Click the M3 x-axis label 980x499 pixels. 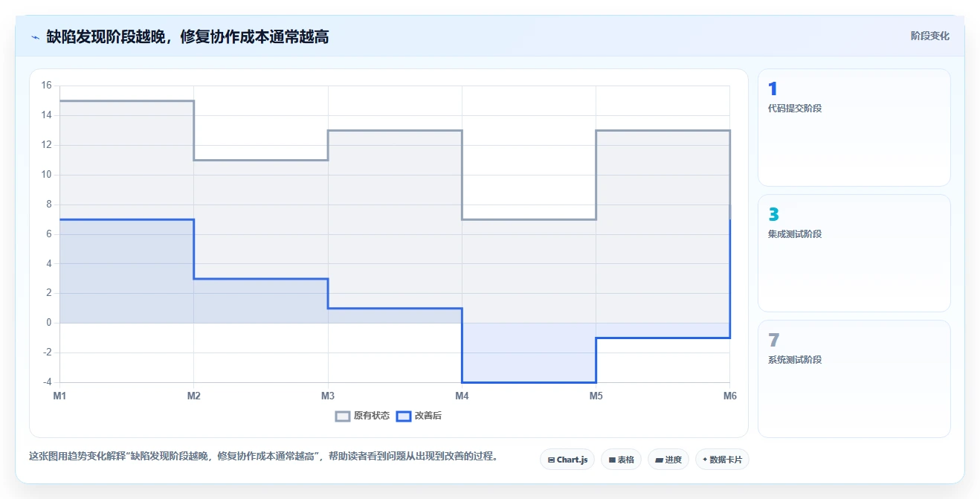tap(328, 396)
